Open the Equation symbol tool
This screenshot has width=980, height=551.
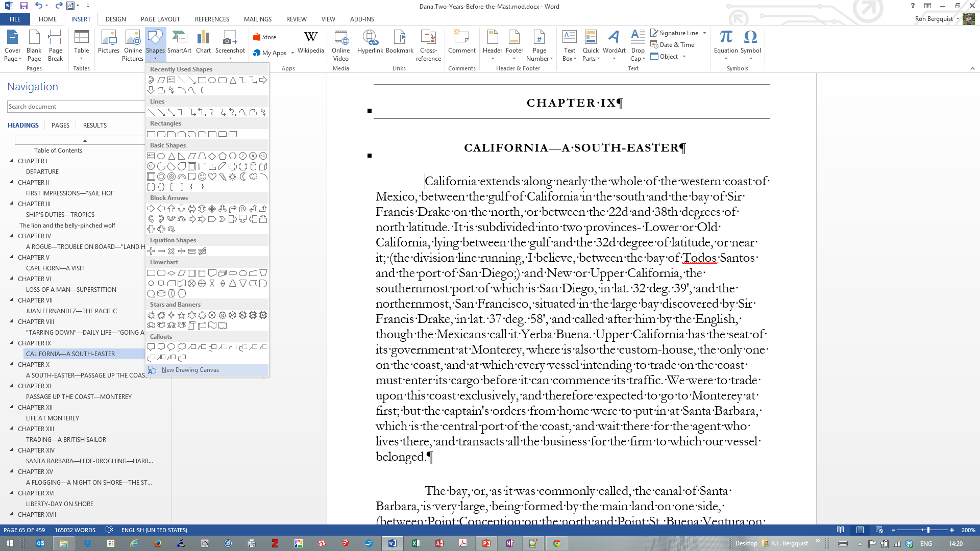(x=726, y=43)
